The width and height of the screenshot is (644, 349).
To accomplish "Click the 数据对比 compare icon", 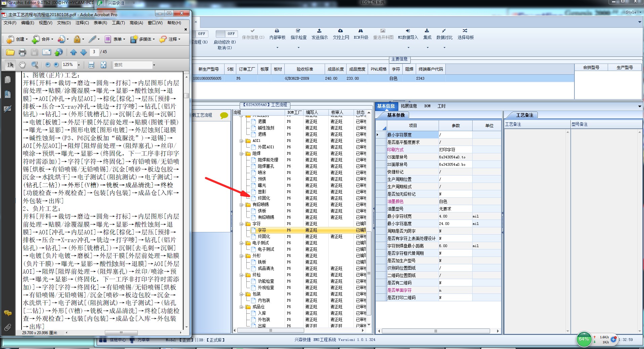I will pos(444,31).
